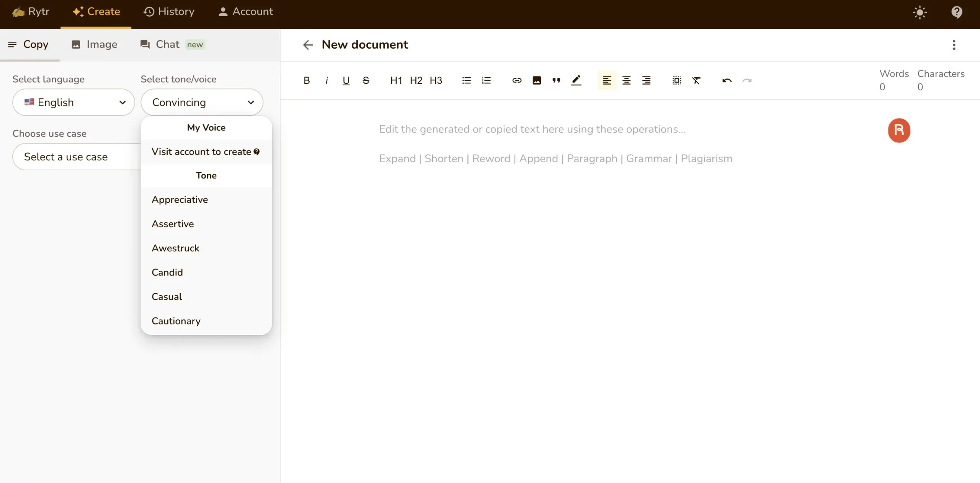The height and width of the screenshot is (483, 980).
Task: Switch to the Chat tab
Action: point(172,44)
